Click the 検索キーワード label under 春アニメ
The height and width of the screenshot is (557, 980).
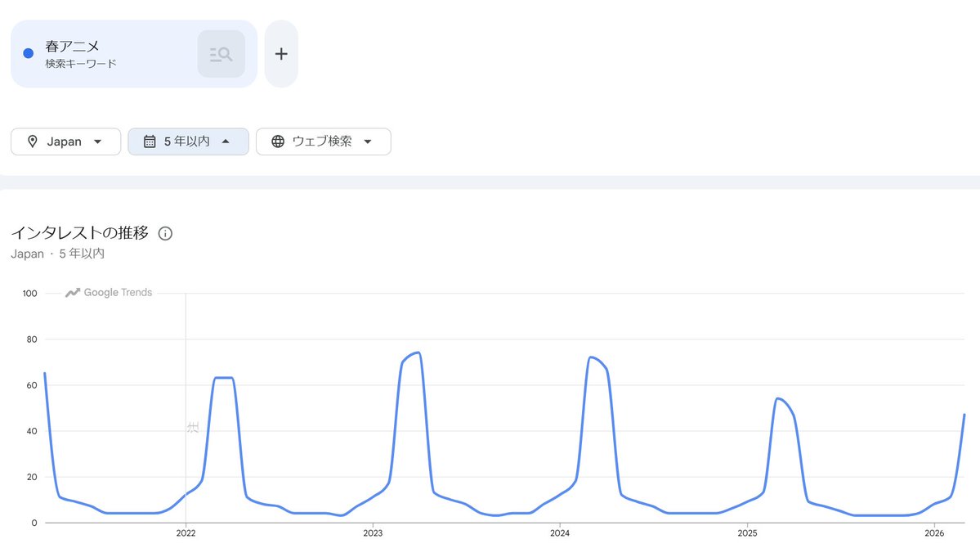point(81,63)
